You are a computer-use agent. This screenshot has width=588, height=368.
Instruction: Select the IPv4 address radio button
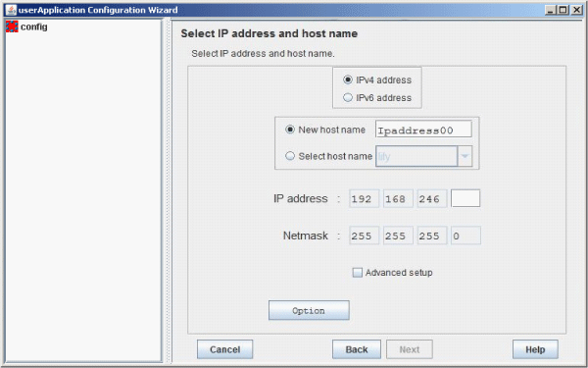[x=348, y=79]
